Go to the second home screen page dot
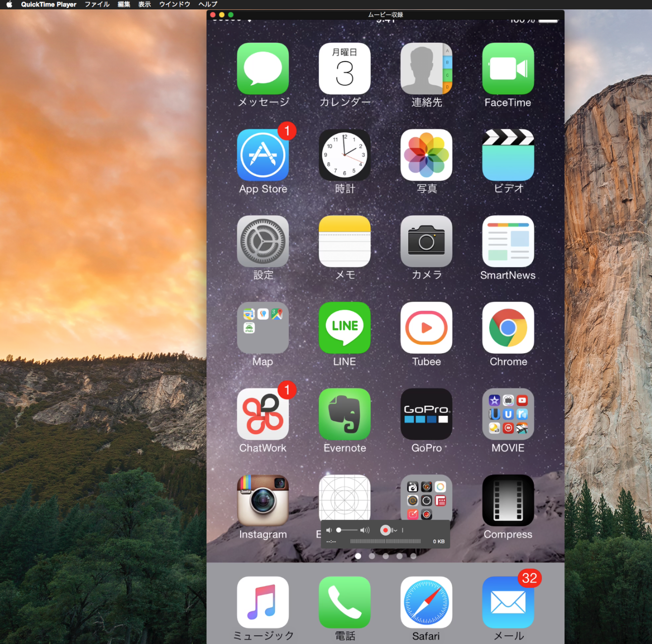This screenshot has height=644, width=652. coord(372,556)
